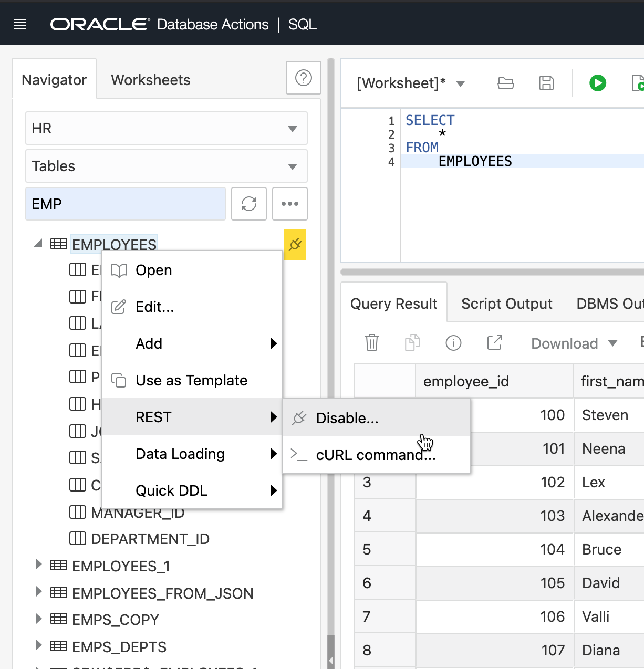644x669 pixels.
Task: Switch to the Navigator tab
Action: tap(54, 80)
